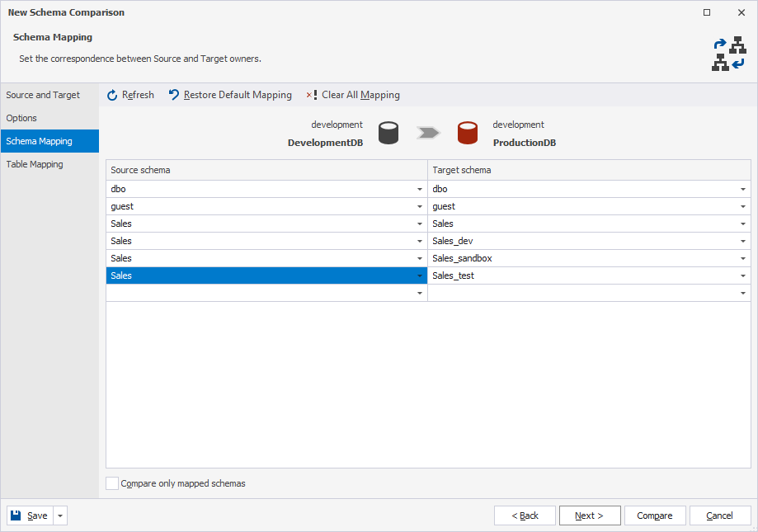Open the Save button's dropdown arrow
Image resolution: width=758 pixels, height=532 pixels.
[x=59, y=515]
